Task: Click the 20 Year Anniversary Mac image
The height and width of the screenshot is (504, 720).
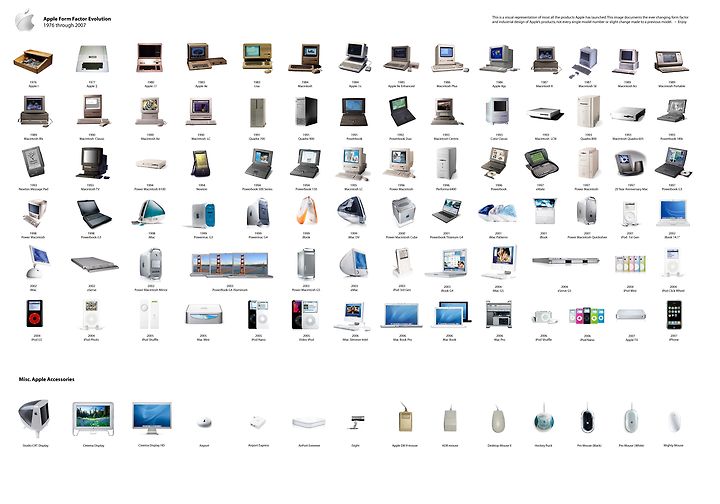Action: pyautogui.click(x=630, y=163)
